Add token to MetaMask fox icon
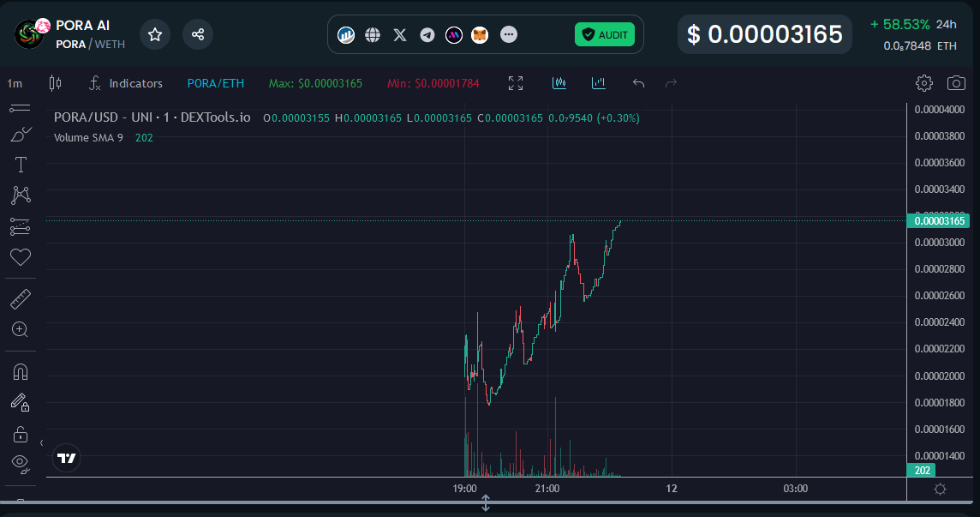Image resolution: width=980 pixels, height=517 pixels. point(480,35)
